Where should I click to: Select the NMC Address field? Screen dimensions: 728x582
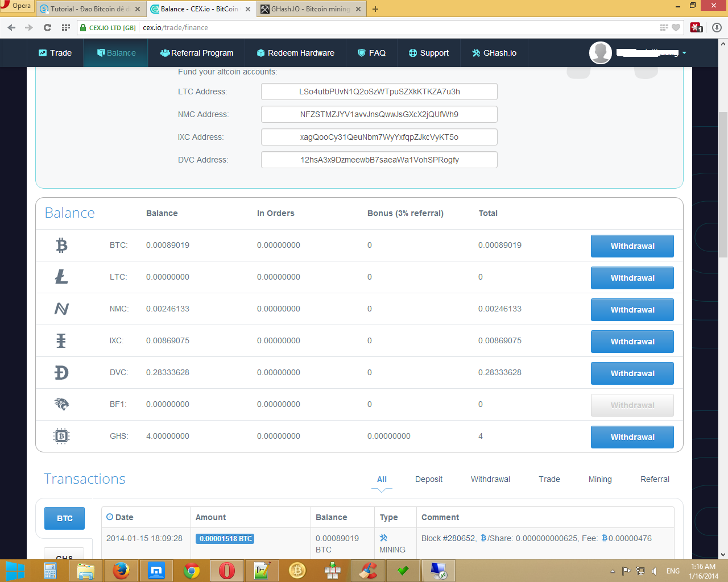[x=379, y=114]
